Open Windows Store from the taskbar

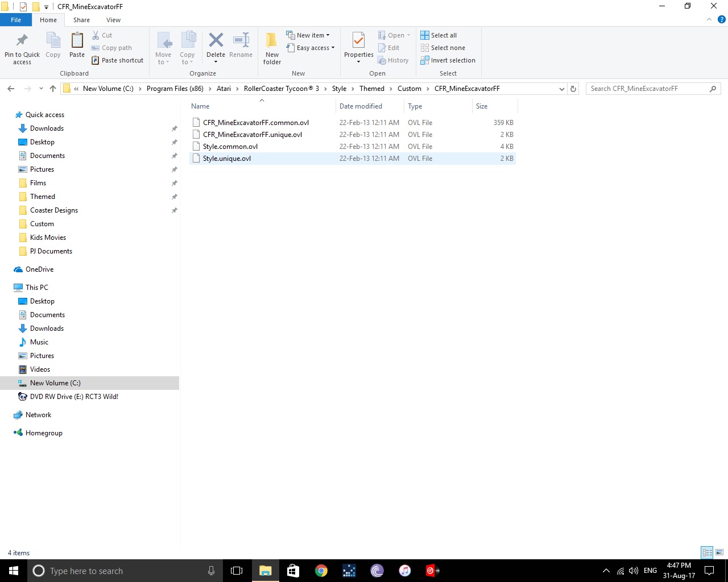pos(293,571)
